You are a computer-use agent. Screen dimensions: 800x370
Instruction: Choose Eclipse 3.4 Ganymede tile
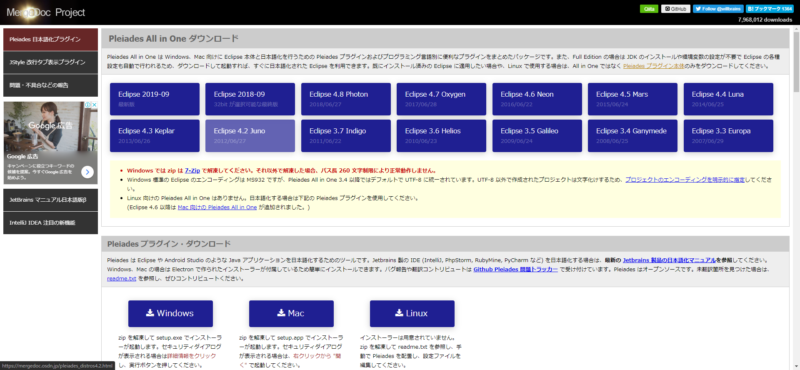633,136
